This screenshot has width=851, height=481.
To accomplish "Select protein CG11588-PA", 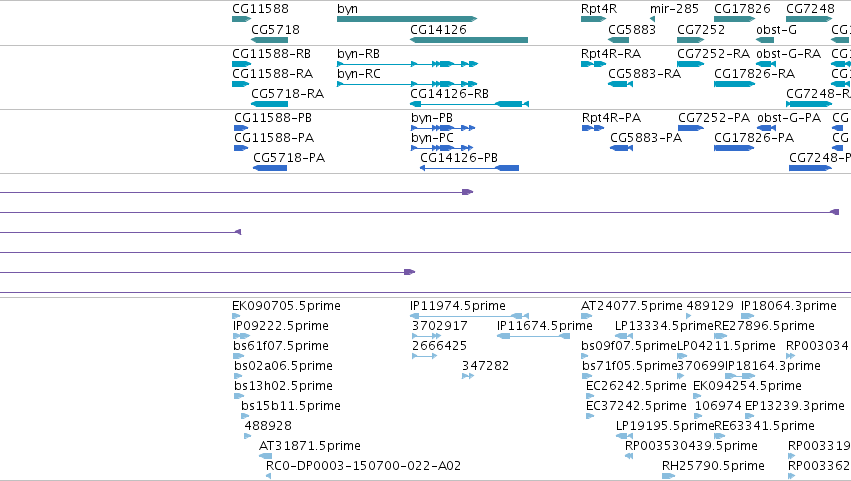I will click(274, 138).
